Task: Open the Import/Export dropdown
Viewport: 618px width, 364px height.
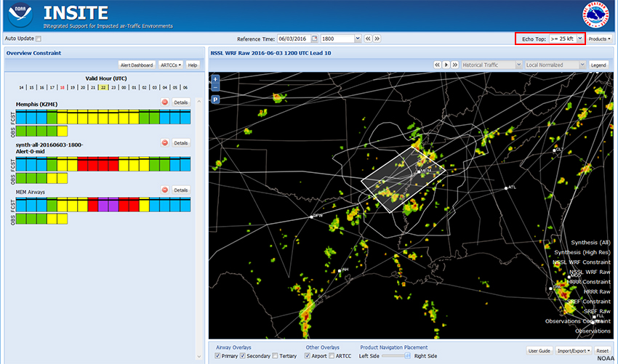Action: pyautogui.click(x=573, y=351)
